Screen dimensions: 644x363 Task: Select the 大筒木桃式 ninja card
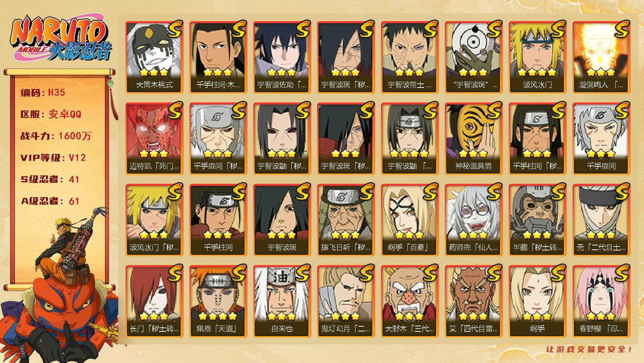[x=154, y=57]
